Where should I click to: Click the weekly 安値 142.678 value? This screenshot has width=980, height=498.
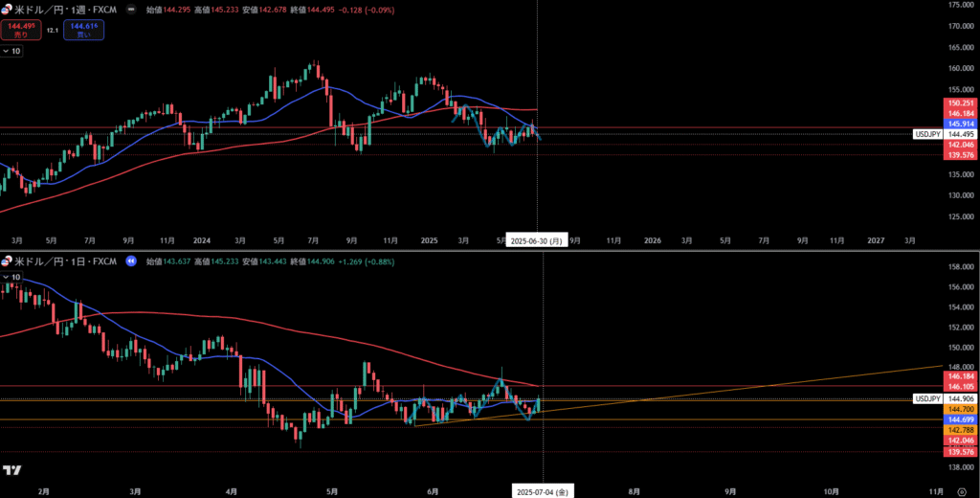273,11
